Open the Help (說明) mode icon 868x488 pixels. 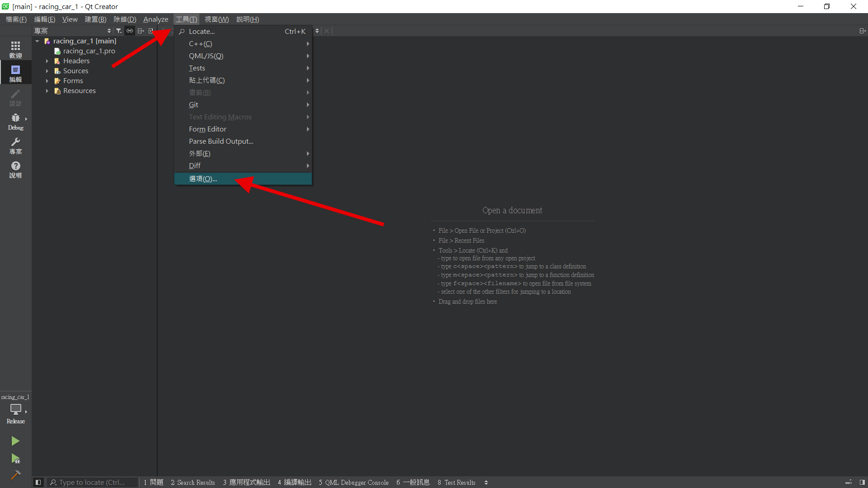15,169
